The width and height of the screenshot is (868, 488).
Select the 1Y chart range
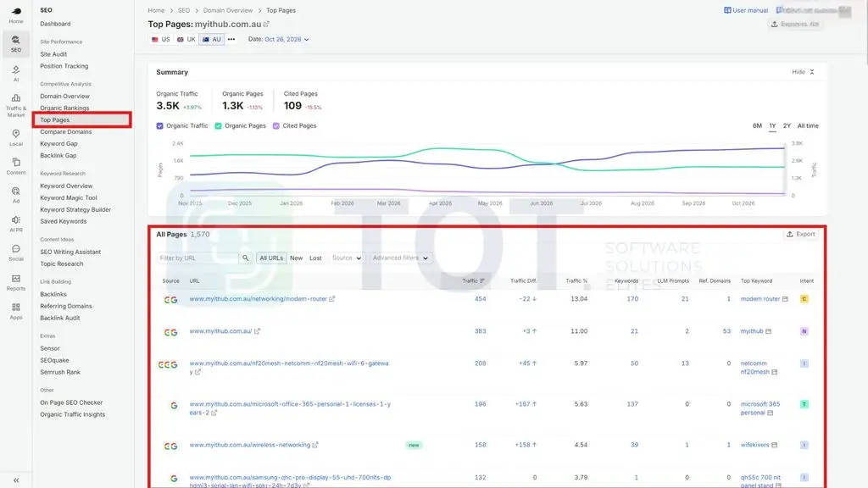point(772,125)
